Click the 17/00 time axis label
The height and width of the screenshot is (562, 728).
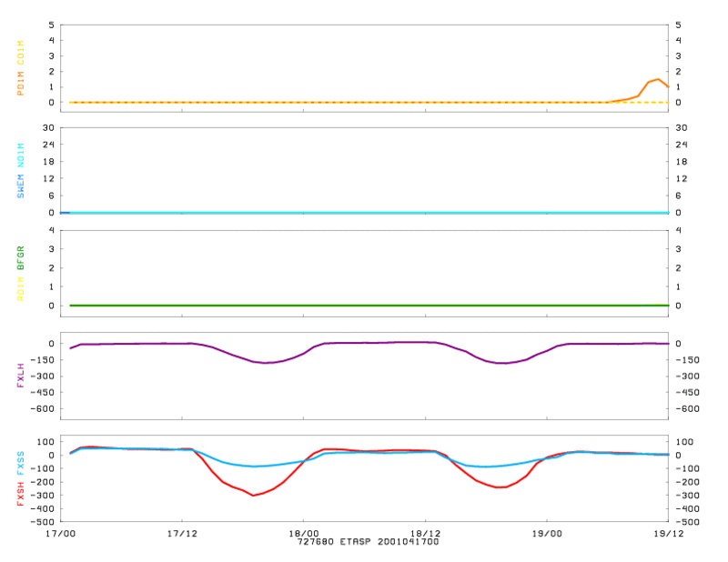(60, 534)
